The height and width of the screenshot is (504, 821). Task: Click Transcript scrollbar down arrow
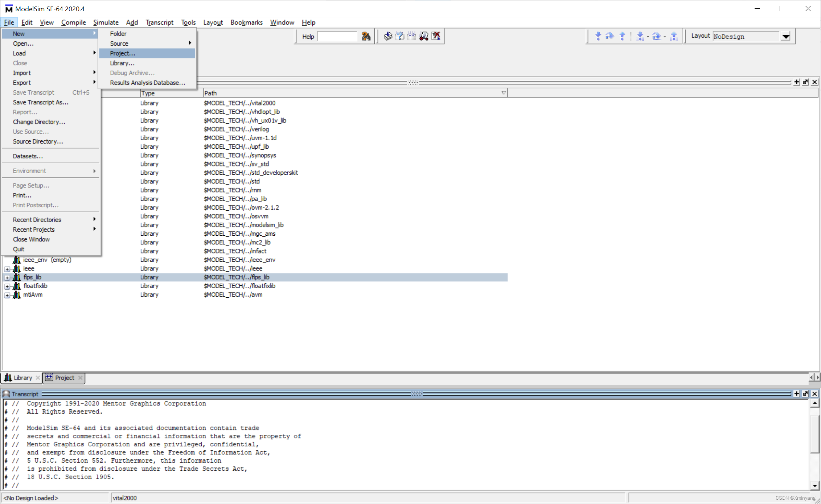pos(814,486)
